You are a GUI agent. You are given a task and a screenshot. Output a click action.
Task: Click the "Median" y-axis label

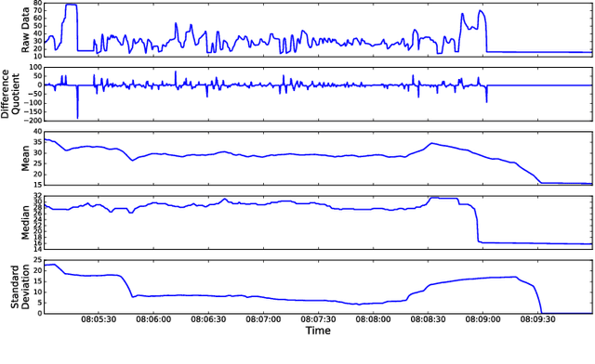[25, 223]
